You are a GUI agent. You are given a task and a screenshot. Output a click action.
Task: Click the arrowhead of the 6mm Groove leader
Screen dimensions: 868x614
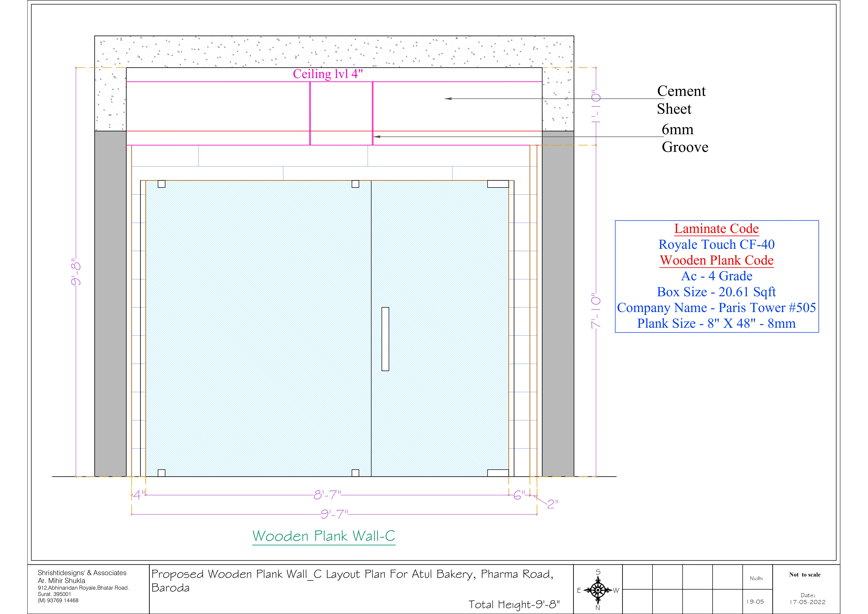pos(377,136)
